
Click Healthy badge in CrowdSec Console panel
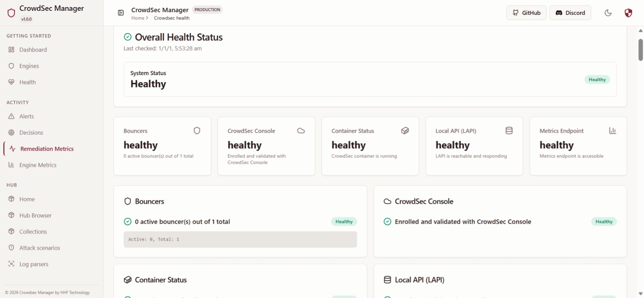click(x=604, y=222)
